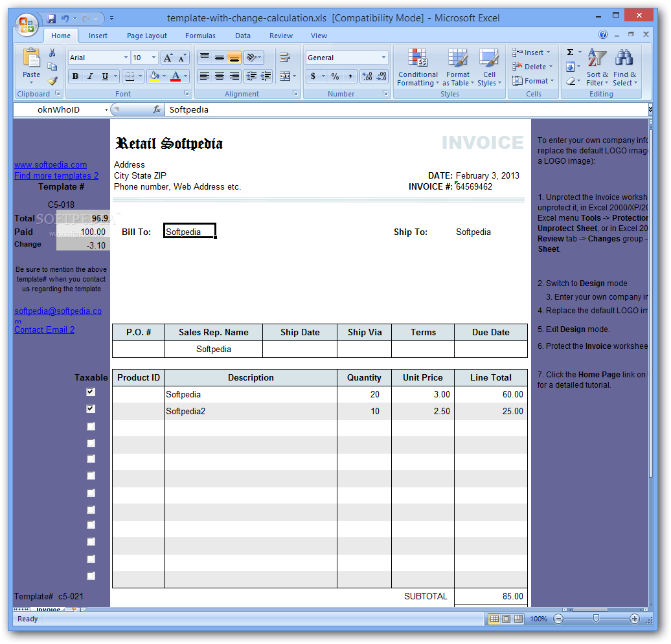Switch to the Formulas tab
Viewport: 671px width, 644px height.
tap(200, 36)
